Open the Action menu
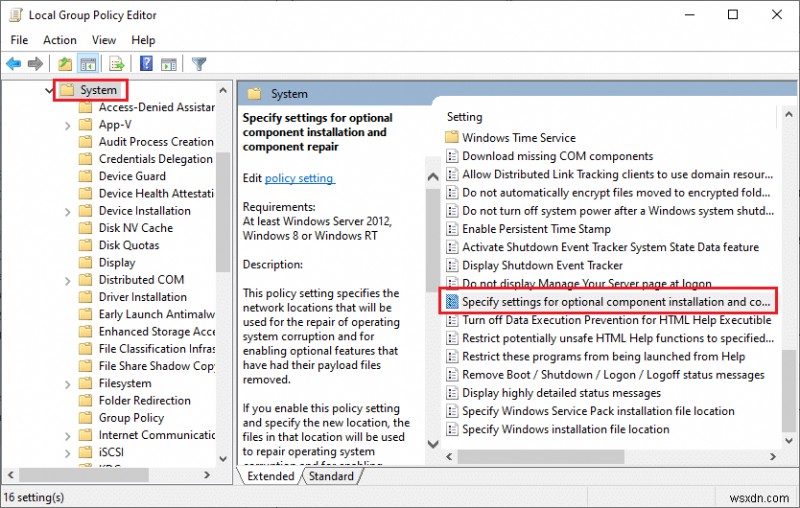 (x=60, y=40)
